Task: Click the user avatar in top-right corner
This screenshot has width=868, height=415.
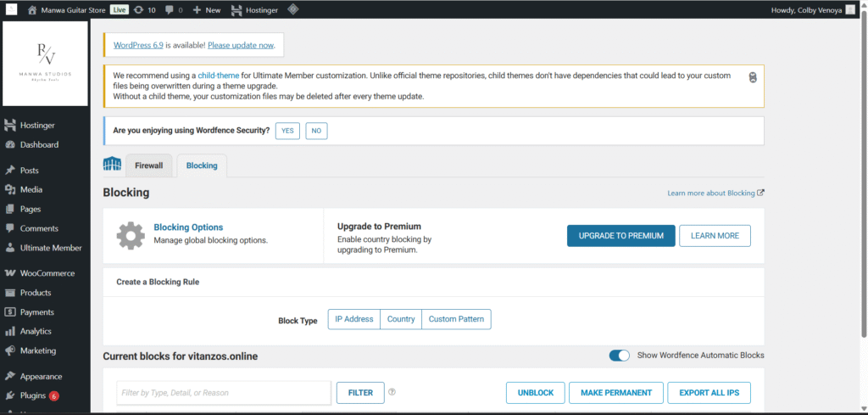Action: (x=849, y=10)
